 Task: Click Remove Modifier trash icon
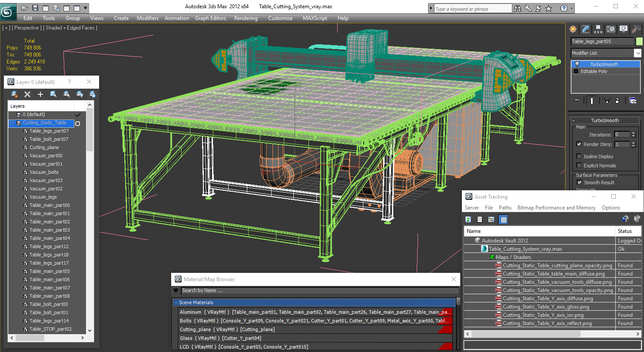pos(617,101)
